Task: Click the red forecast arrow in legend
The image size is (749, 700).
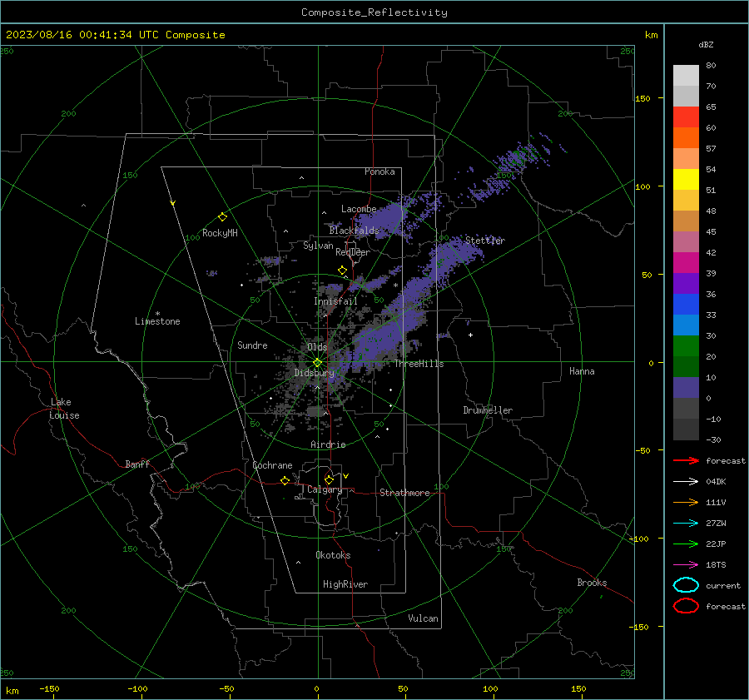Action: tap(686, 460)
